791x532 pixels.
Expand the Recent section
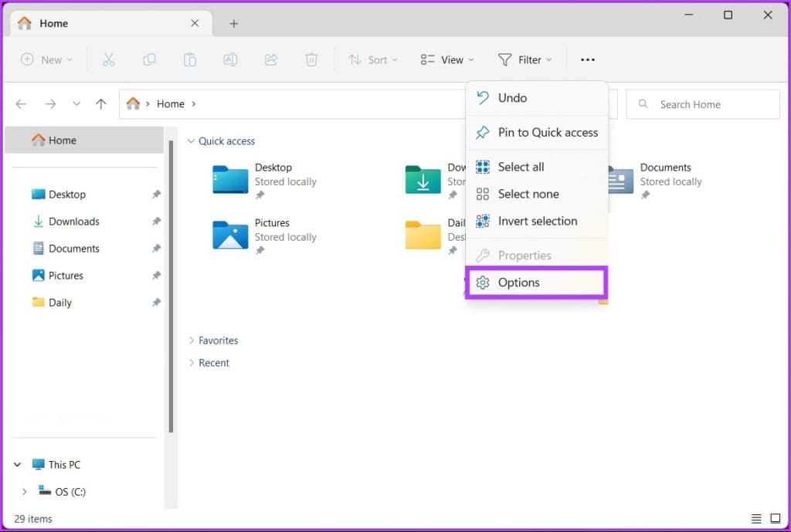pos(192,363)
